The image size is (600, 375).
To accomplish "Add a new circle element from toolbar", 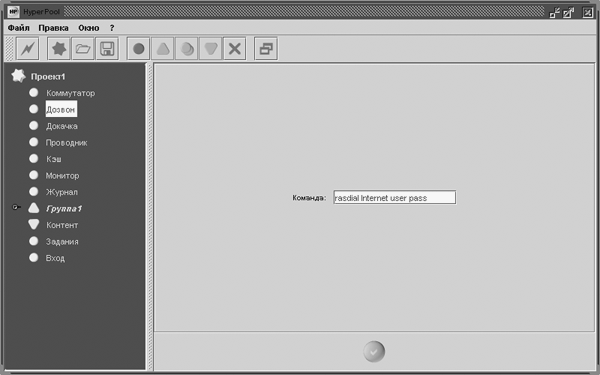I will (x=138, y=49).
